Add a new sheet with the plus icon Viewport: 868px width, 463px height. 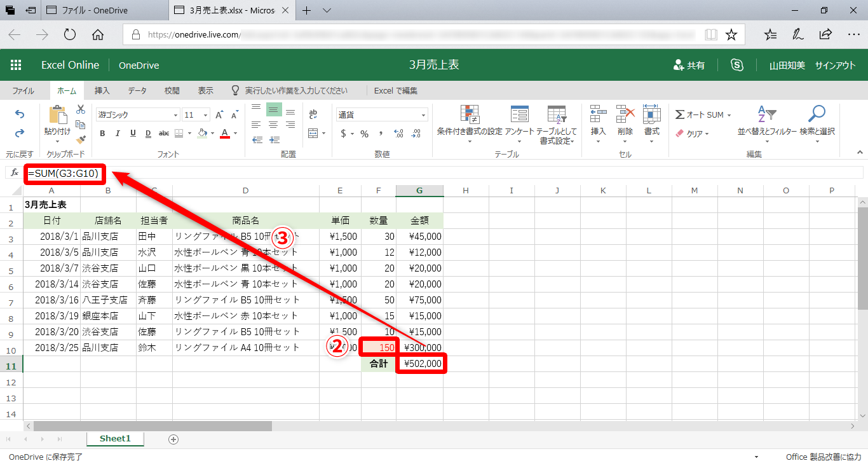[x=173, y=439]
